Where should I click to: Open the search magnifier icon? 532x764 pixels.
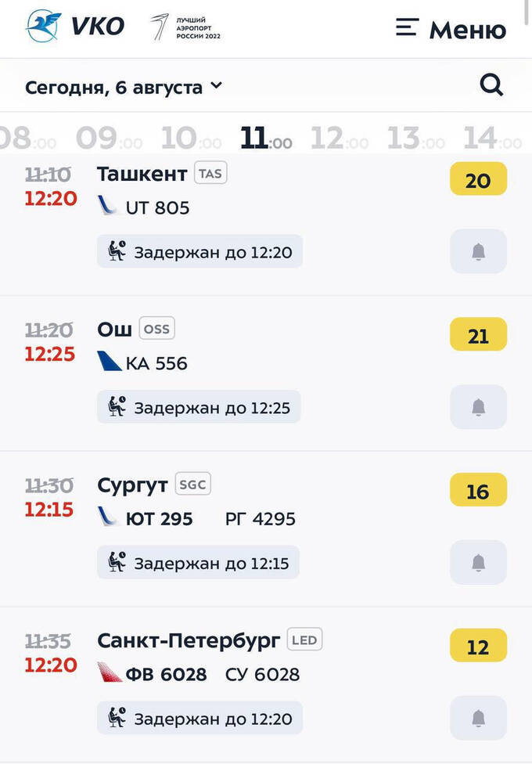pos(491,85)
